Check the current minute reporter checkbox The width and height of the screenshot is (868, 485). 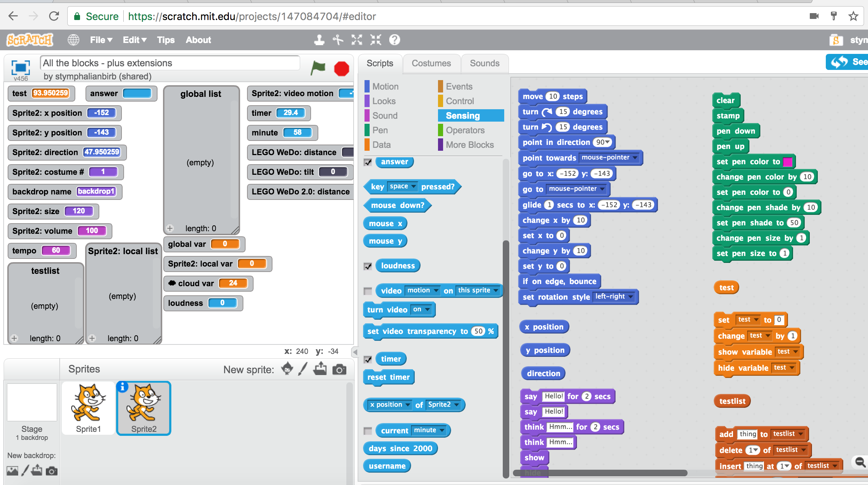point(368,431)
